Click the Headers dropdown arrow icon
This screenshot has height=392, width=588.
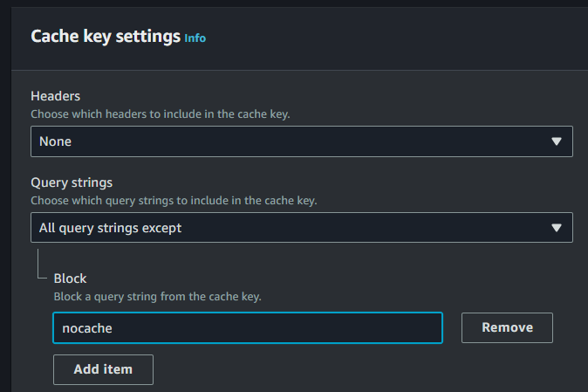pyautogui.click(x=557, y=141)
